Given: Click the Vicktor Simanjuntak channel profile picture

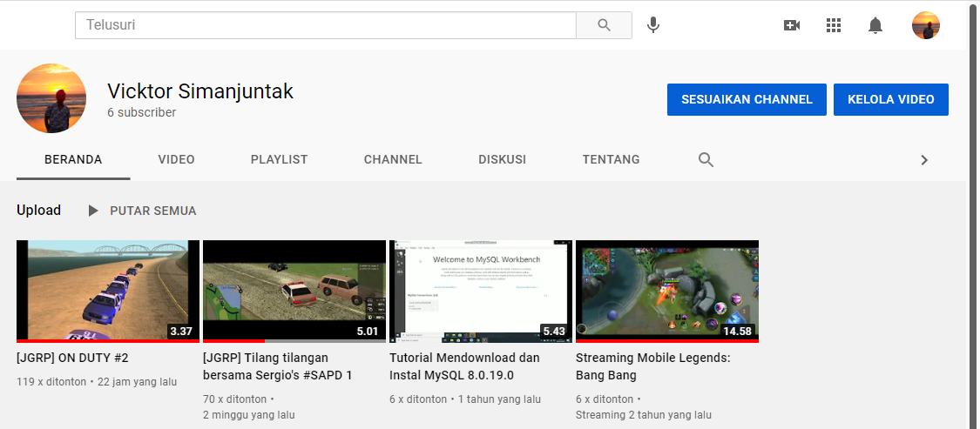Looking at the screenshot, I should coord(51,98).
